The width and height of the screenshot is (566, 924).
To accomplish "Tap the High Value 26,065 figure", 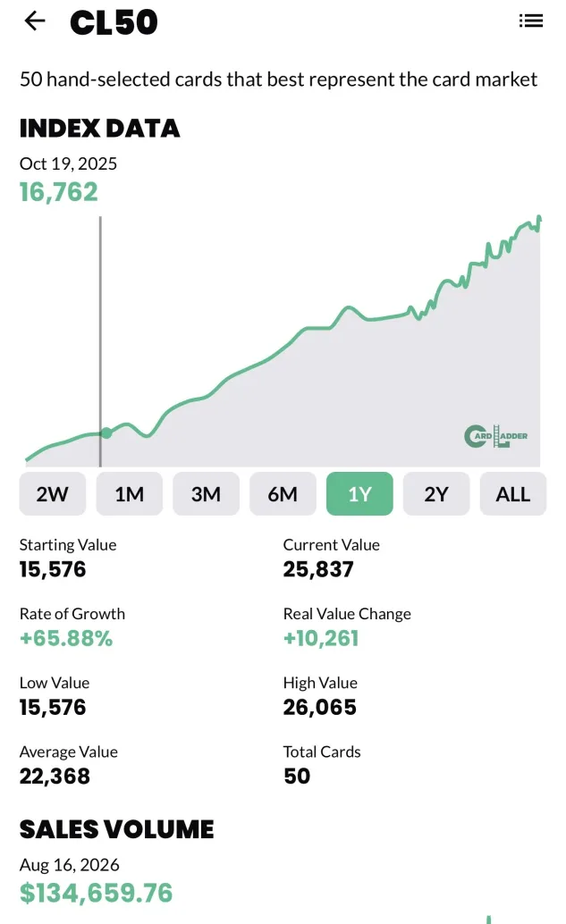I will (x=319, y=707).
